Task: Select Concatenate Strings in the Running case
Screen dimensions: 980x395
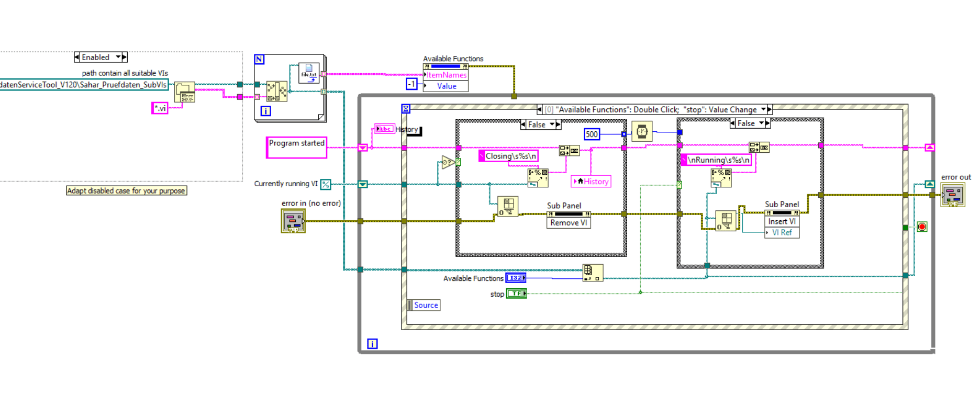Action: click(x=759, y=148)
